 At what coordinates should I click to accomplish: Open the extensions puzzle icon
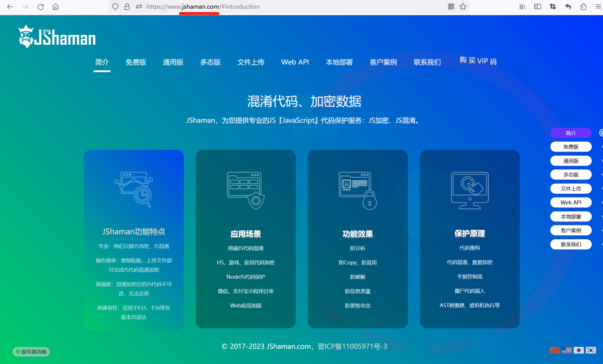(583, 7)
